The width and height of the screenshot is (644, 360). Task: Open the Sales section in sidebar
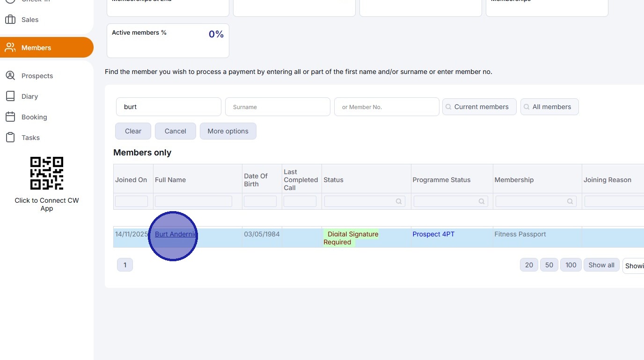(30, 20)
